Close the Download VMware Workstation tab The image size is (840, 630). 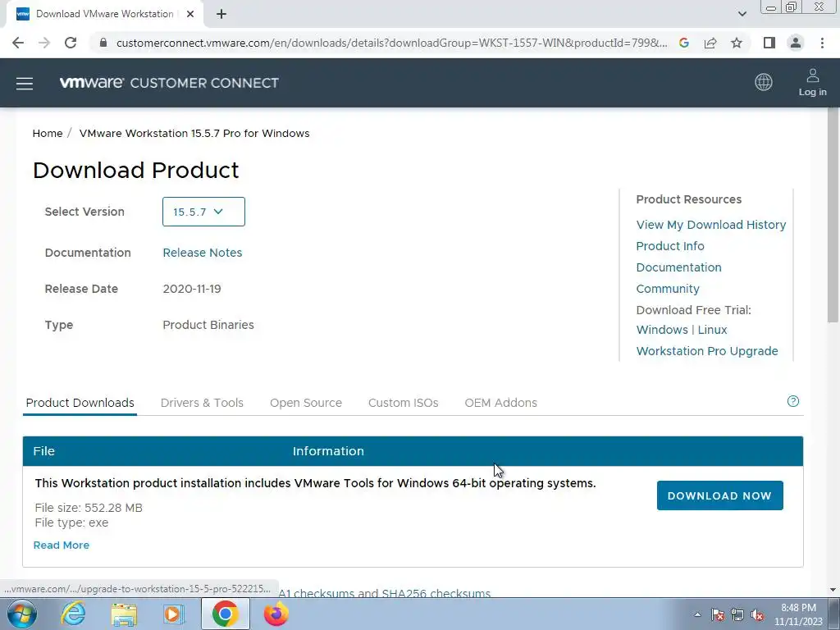(x=190, y=14)
